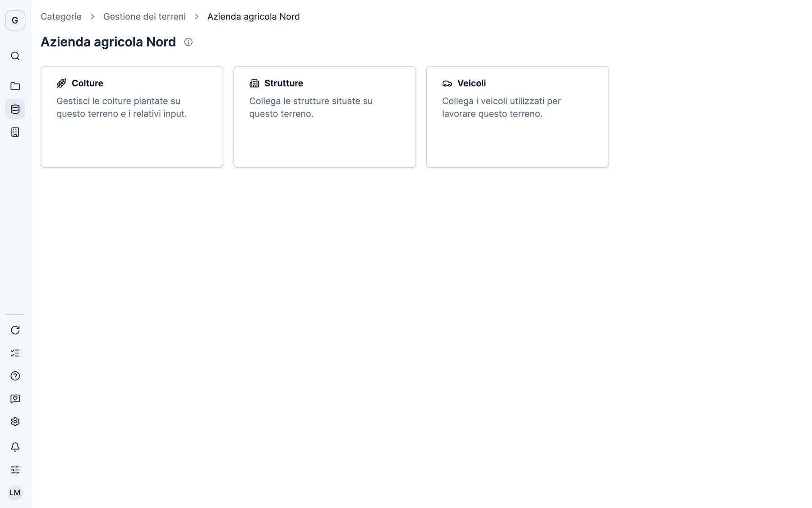Open the Colture card
This screenshot has width=812, height=508.
point(132,117)
